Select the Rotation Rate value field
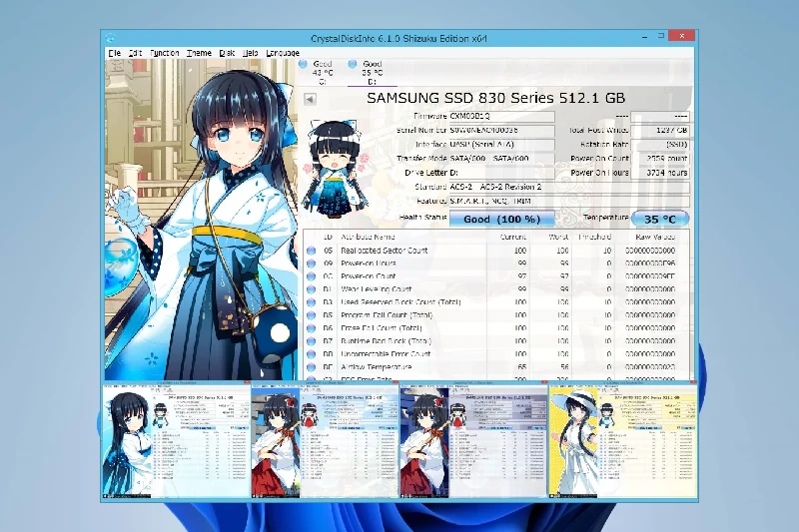 660,145
